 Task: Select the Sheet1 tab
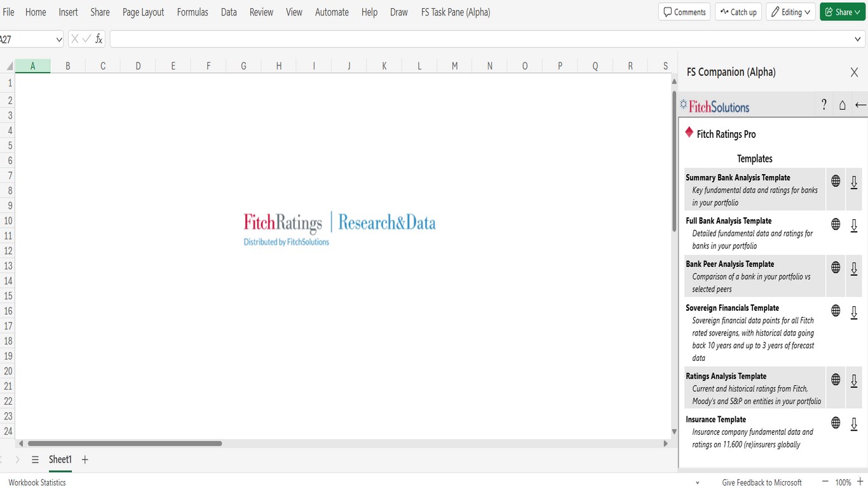click(60, 459)
